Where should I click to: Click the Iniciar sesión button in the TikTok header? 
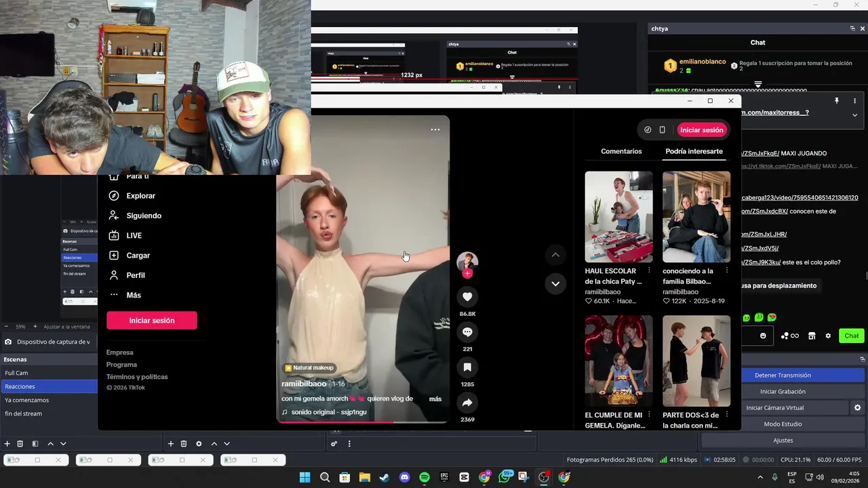tap(702, 129)
